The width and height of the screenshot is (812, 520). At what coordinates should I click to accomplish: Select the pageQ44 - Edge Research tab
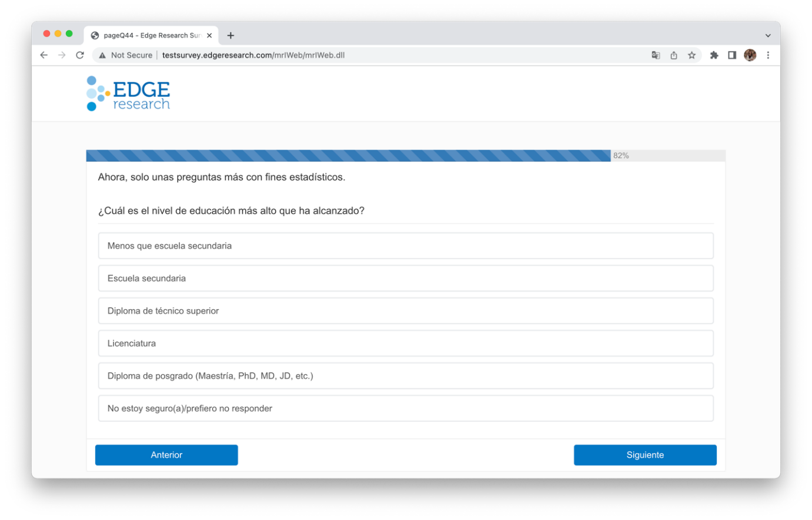(x=152, y=35)
